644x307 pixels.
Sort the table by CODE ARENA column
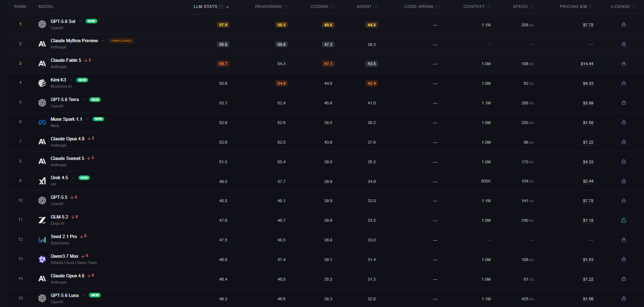point(419,7)
